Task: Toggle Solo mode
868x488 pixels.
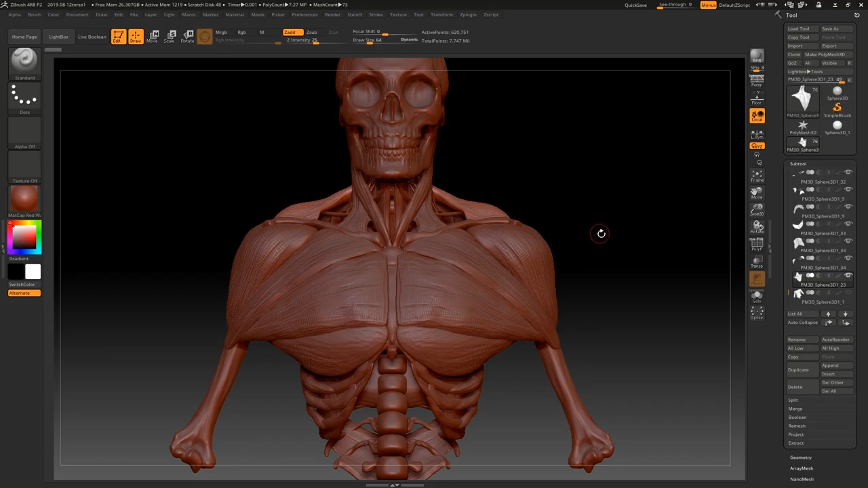Action: coord(757,296)
